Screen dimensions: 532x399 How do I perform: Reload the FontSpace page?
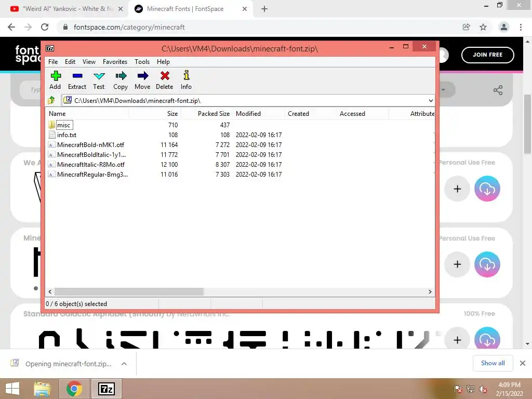coord(45,27)
